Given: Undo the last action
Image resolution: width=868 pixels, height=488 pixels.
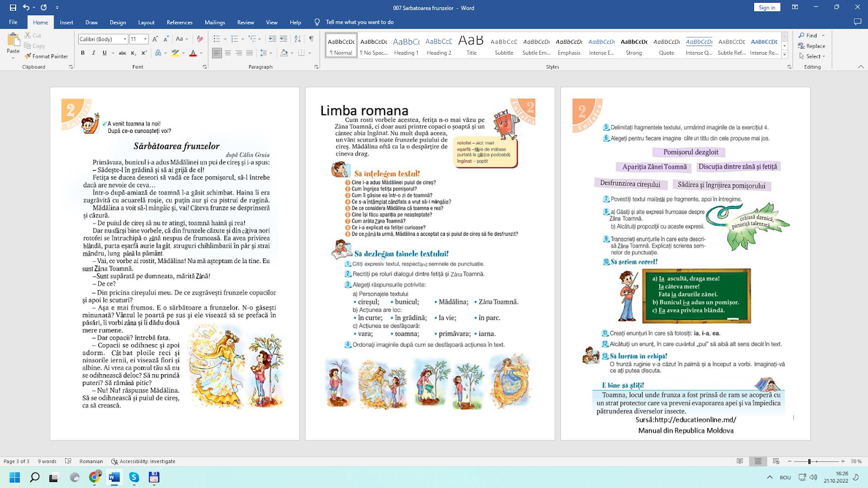Looking at the screenshot, I should 25,8.
